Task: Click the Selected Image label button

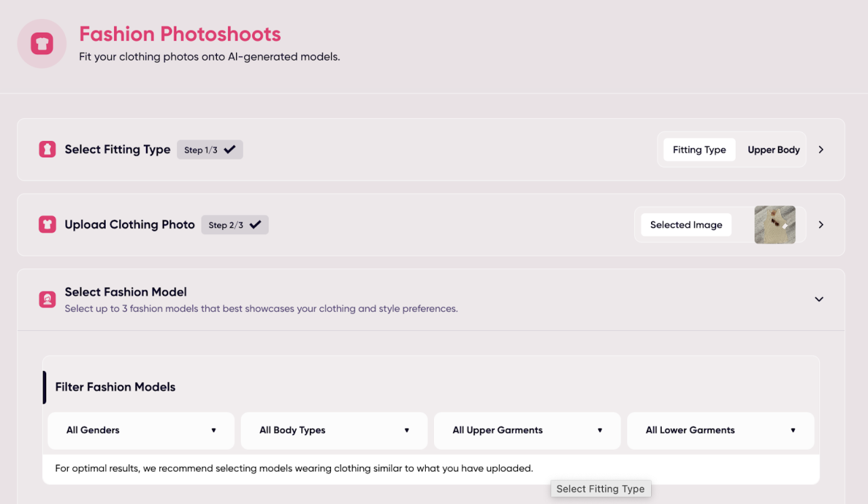Action: click(x=686, y=225)
